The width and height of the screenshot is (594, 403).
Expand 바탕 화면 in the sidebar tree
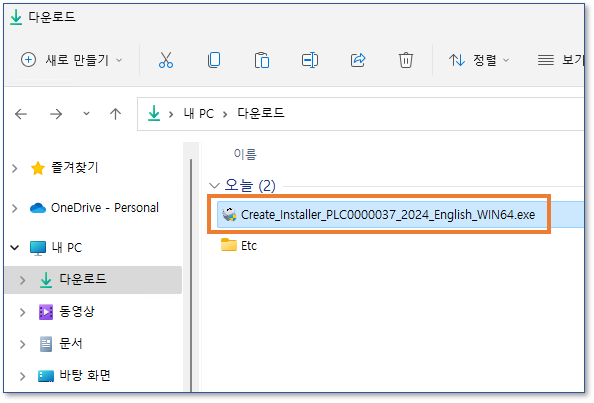(22, 376)
